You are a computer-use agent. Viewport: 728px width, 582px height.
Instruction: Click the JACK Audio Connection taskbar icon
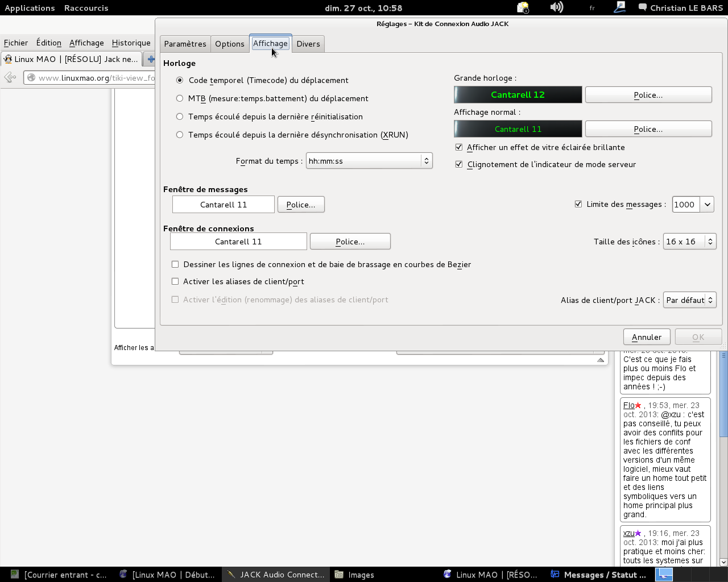click(231, 575)
